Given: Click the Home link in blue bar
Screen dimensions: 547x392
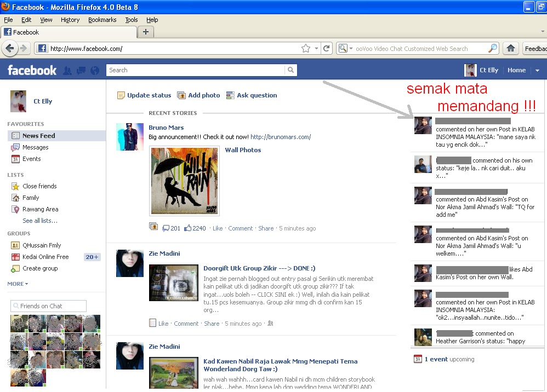Looking at the screenshot, I should [x=516, y=70].
